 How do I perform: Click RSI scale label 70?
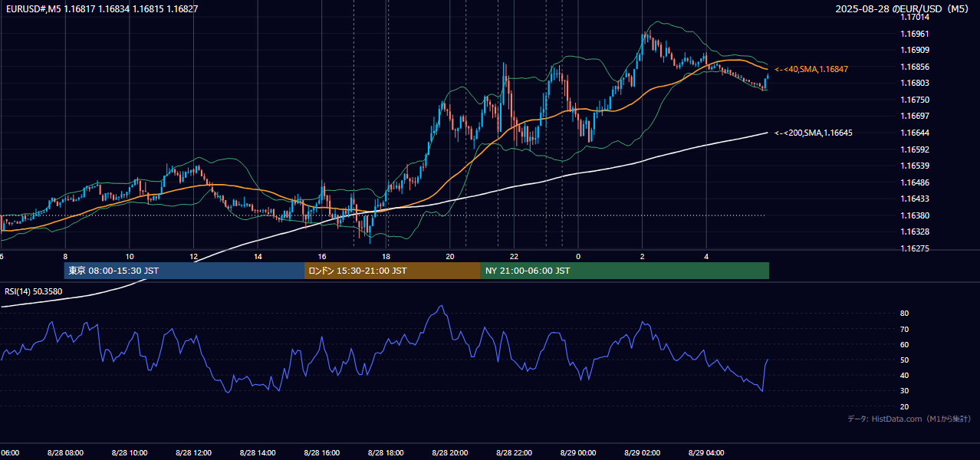[905, 329]
